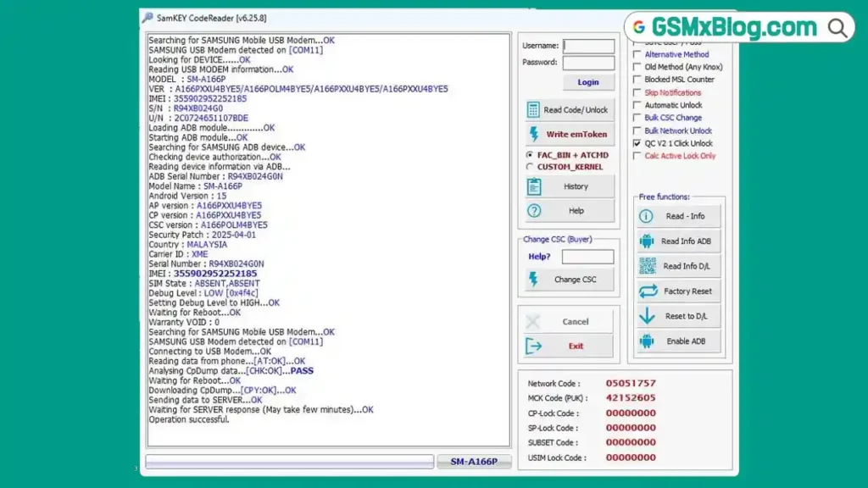Click the Change CSC code input field
Image resolution: width=868 pixels, height=488 pixels.
[x=587, y=257]
